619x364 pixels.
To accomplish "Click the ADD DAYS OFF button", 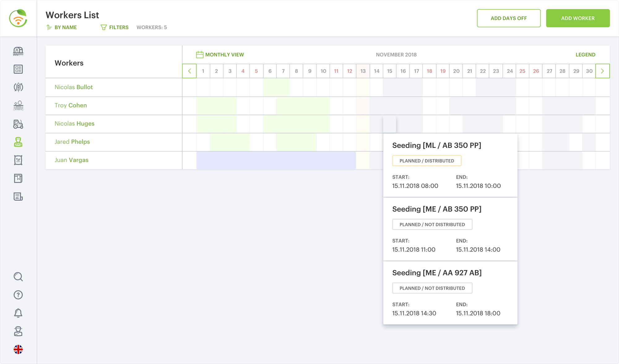I will pos(509,18).
